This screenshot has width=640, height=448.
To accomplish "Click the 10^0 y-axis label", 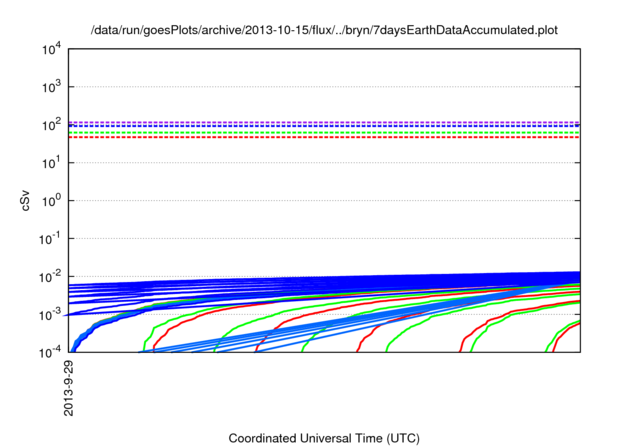I will click(51, 201).
